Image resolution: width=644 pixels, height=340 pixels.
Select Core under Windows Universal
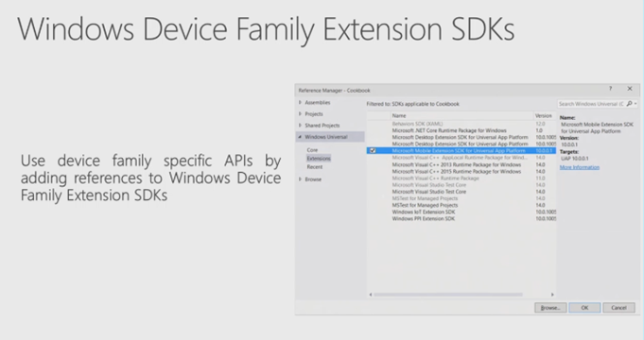(312, 150)
